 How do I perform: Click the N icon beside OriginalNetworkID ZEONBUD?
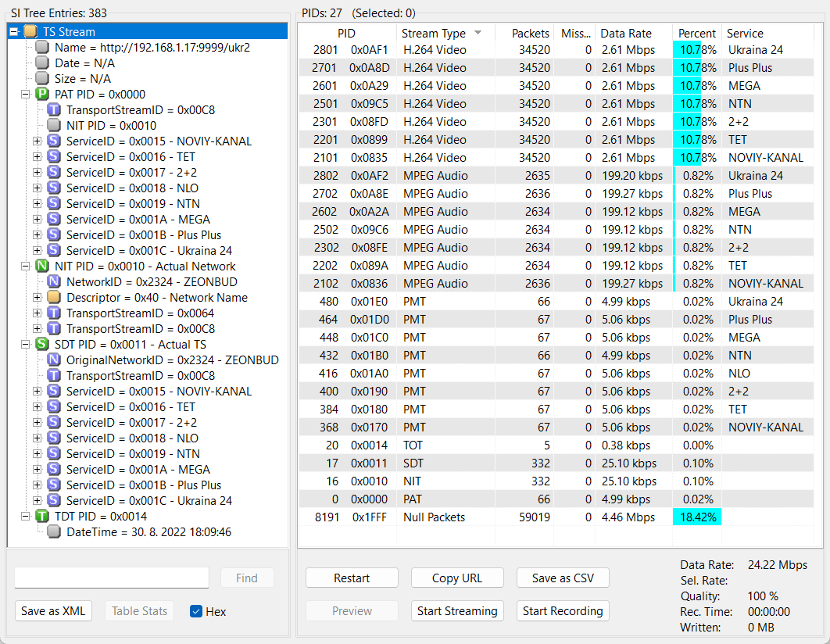point(53,360)
